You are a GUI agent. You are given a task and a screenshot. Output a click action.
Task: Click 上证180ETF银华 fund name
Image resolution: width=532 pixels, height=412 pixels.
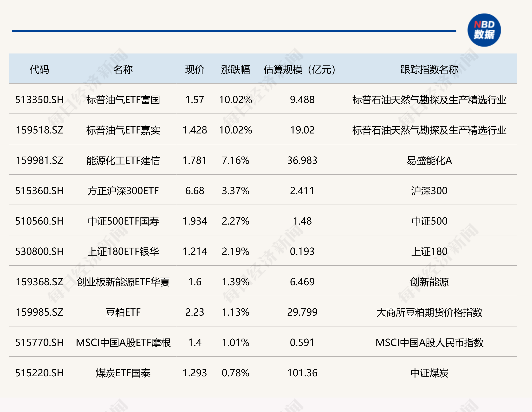(x=123, y=252)
